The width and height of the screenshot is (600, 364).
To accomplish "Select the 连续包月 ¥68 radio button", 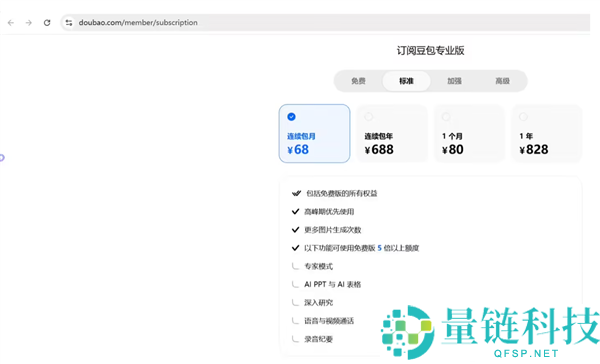I will point(292,117).
